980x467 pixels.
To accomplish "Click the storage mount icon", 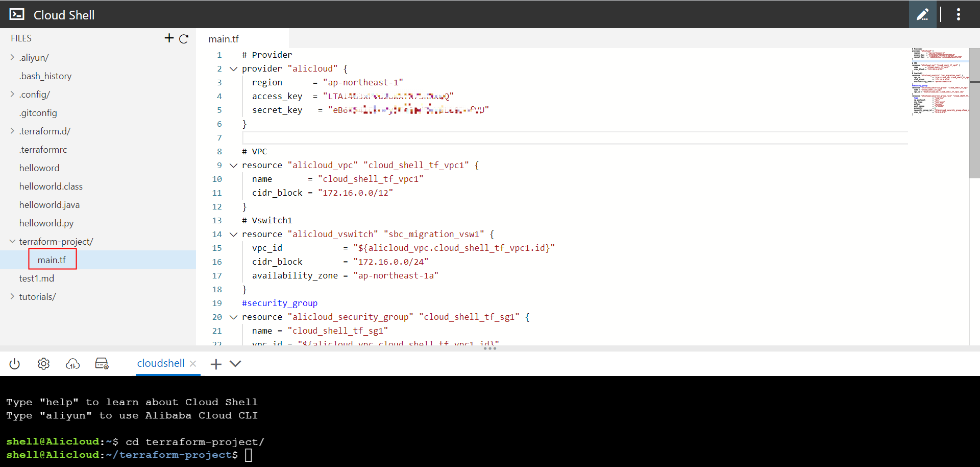I will (102, 364).
